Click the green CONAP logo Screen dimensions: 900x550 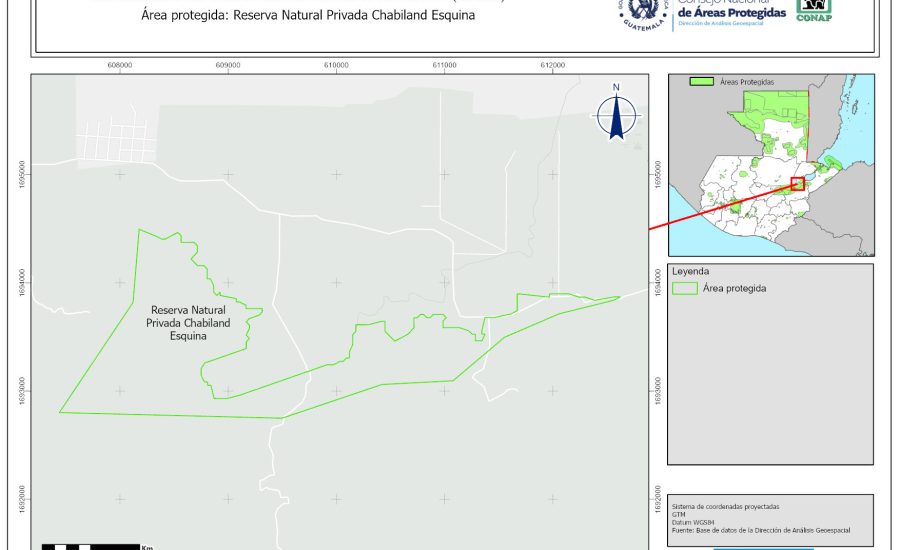tap(813, 10)
